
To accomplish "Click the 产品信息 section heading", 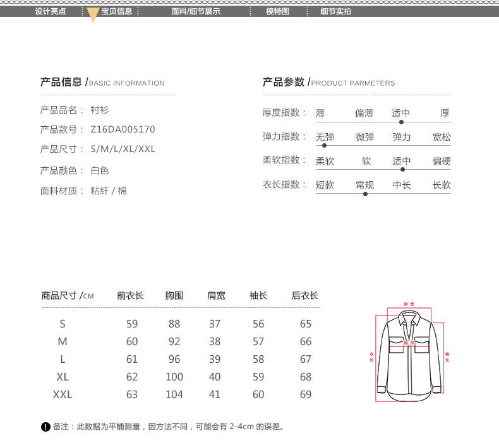I will 61,82.
